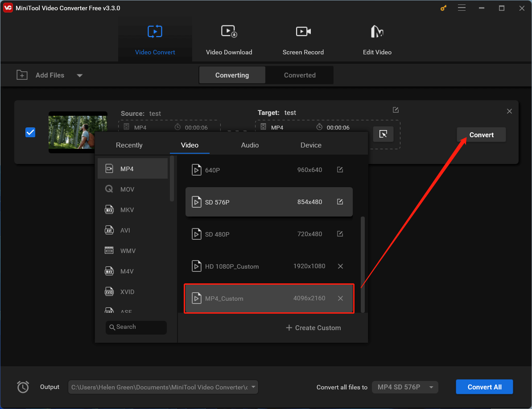The width and height of the screenshot is (532, 409).
Task: Click the format list scrollbar
Action: [x=172, y=179]
